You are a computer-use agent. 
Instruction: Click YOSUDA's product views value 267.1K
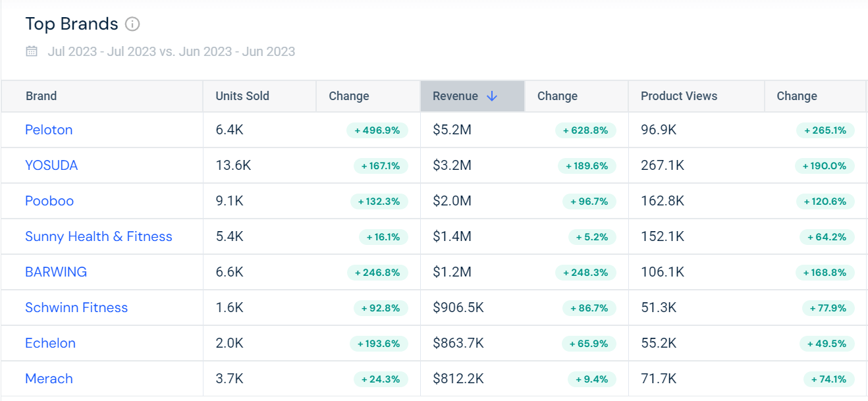pos(663,165)
